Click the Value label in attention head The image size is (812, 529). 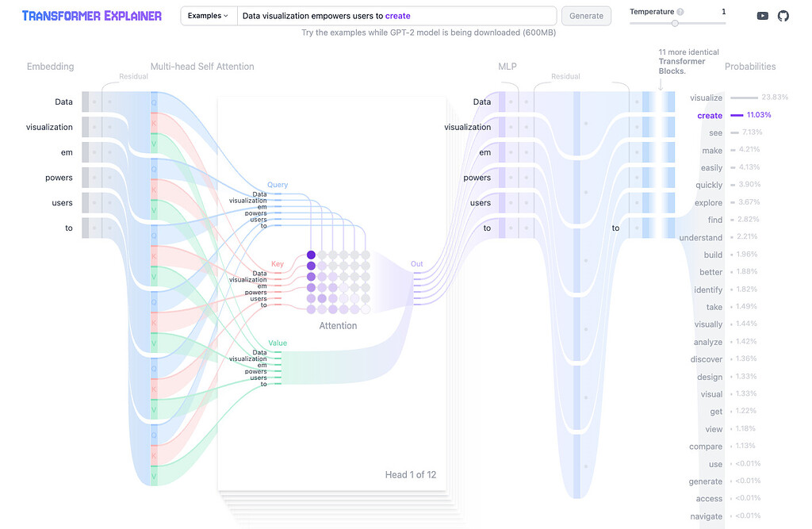pyautogui.click(x=278, y=343)
